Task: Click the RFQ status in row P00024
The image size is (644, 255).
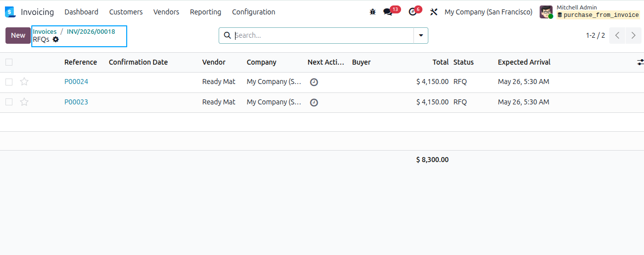Action: coord(460,82)
